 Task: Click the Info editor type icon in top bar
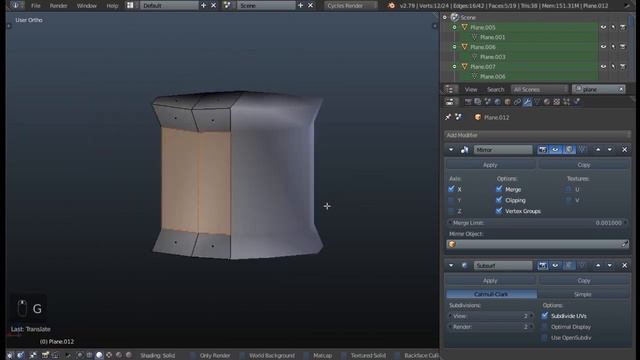tap(16, 5)
